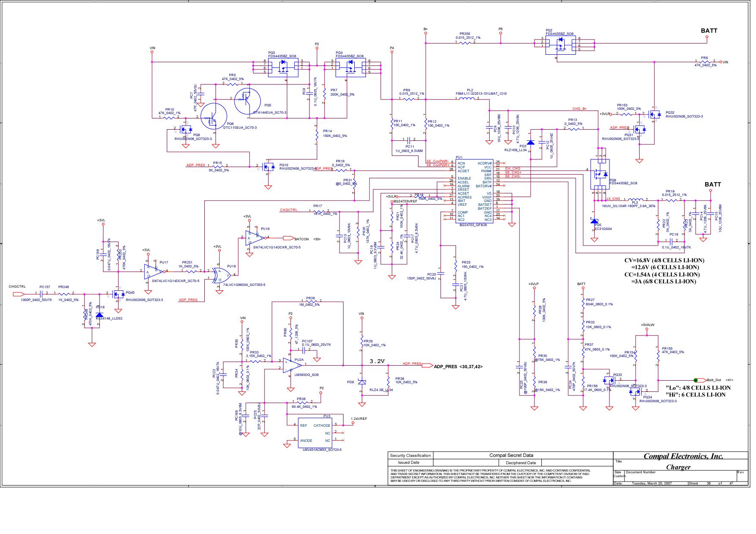
Task: Click the 3.2V voltage annotation
Action: click(377, 361)
